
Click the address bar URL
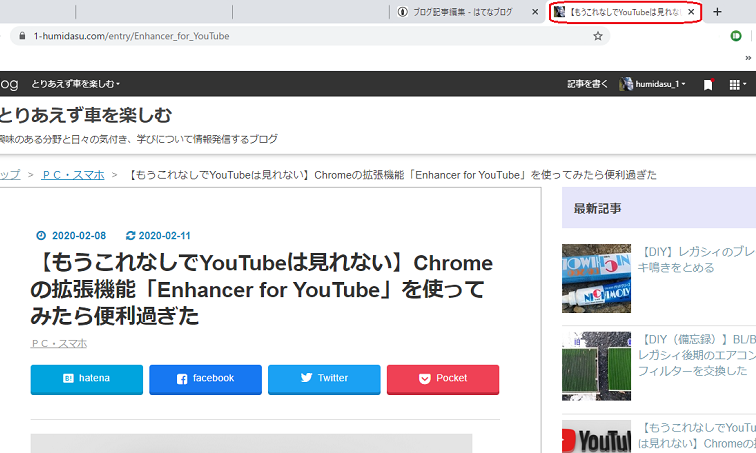coord(131,36)
